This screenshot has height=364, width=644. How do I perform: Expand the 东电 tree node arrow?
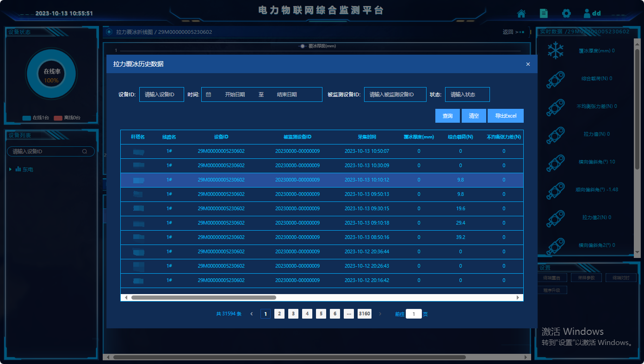pyautogui.click(x=11, y=169)
